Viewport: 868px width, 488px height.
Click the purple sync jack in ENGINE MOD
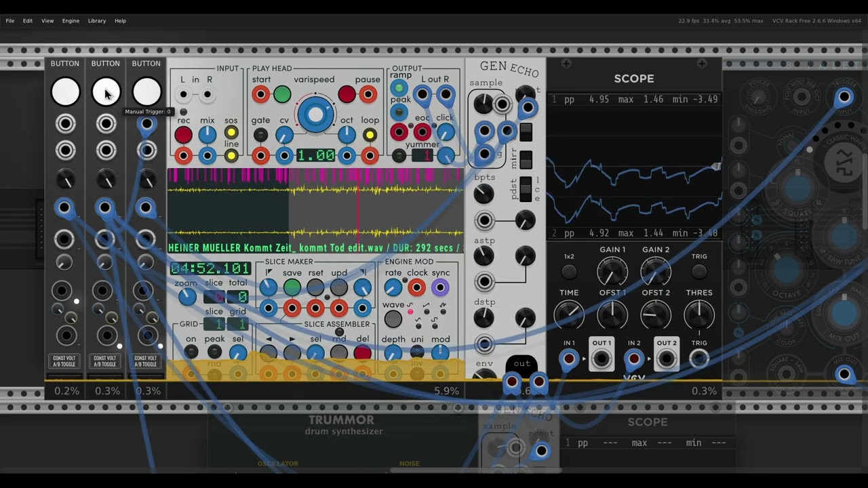(440, 287)
